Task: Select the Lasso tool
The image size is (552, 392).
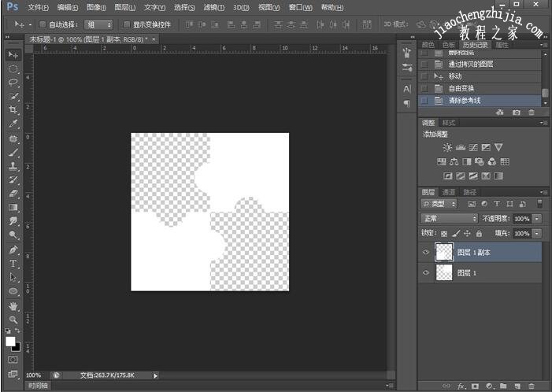Action: pos(13,82)
